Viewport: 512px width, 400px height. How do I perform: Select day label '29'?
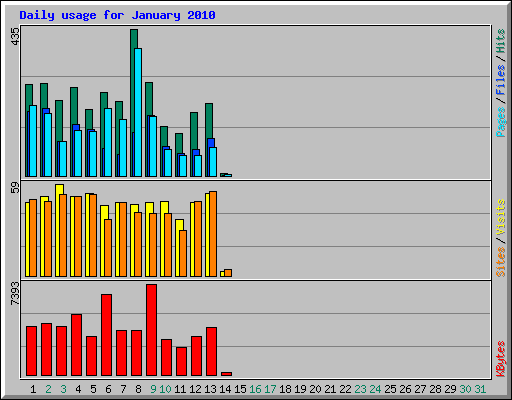pos(450,389)
